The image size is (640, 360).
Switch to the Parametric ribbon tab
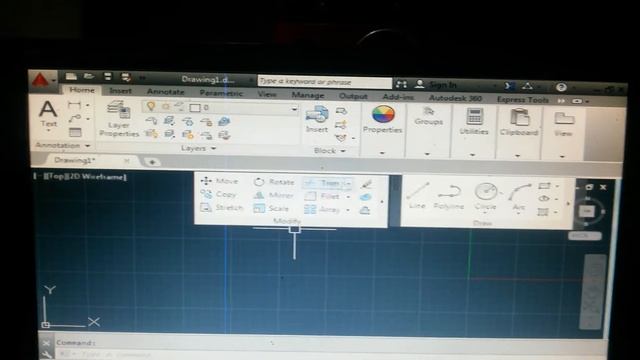coord(221,93)
